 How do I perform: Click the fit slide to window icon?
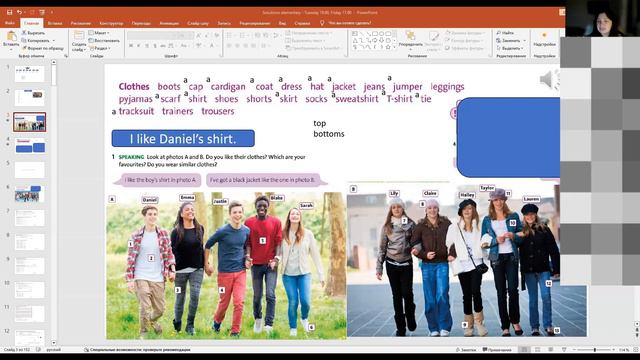point(635,350)
